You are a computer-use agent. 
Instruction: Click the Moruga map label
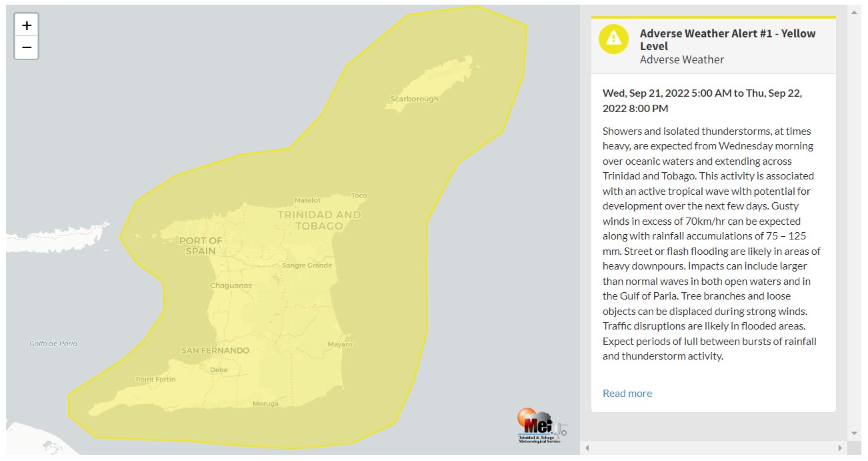coord(265,404)
